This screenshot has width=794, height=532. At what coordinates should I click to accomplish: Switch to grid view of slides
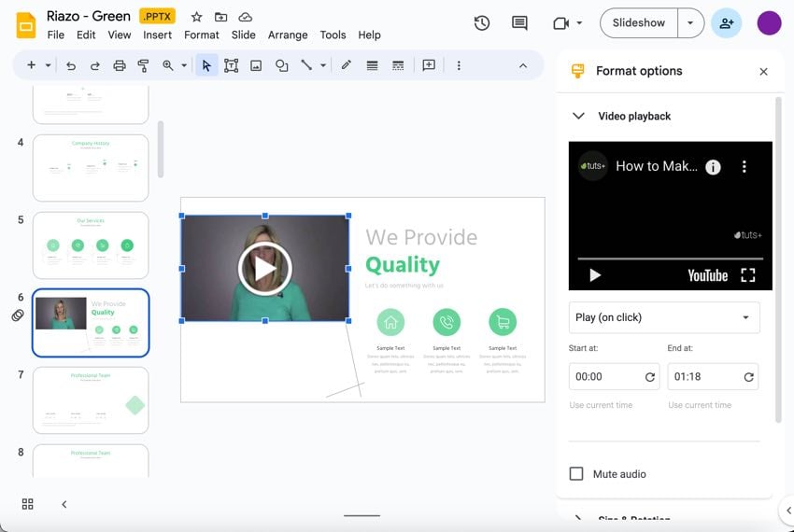(x=28, y=504)
